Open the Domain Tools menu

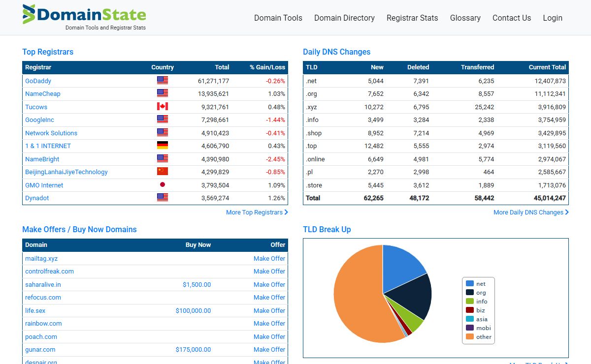(x=278, y=18)
